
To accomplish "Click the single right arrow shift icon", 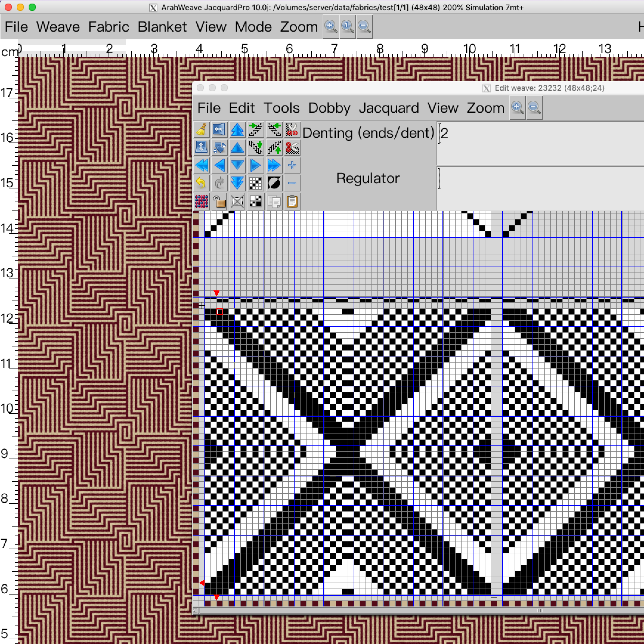I will tap(256, 166).
